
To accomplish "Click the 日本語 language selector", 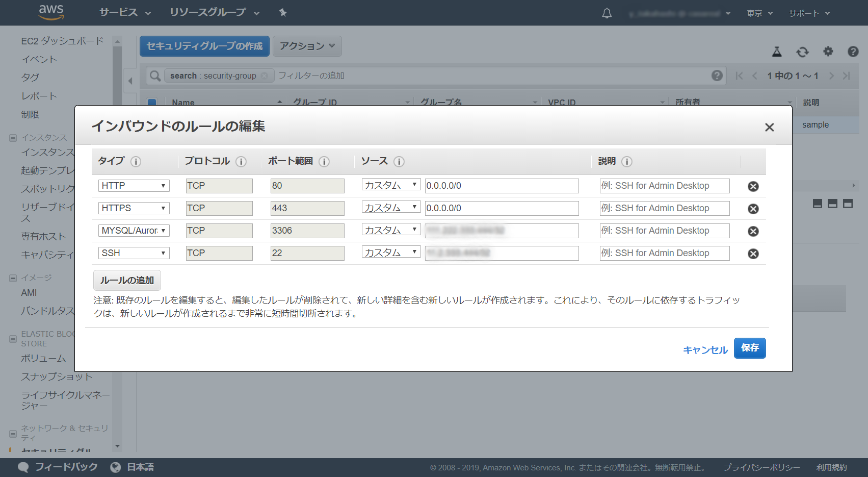I will pos(140,467).
